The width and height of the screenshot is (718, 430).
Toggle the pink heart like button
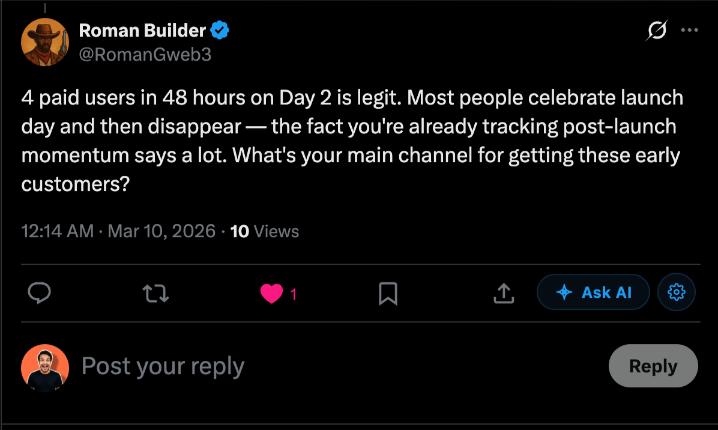tap(271, 293)
